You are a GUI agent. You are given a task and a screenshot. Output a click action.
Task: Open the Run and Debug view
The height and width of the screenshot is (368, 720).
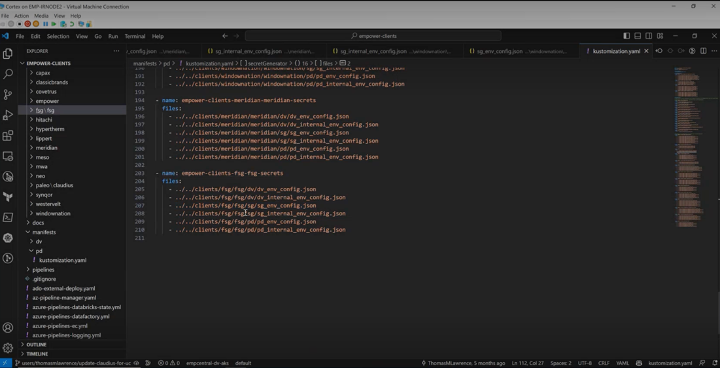7,115
